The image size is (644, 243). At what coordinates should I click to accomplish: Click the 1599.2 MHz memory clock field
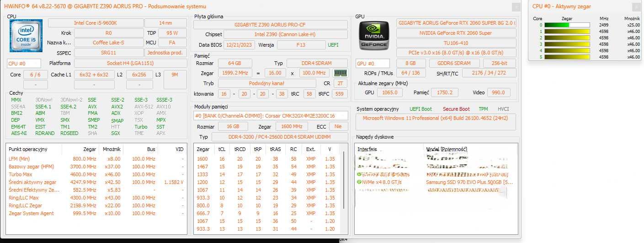click(x=235, y=73)
